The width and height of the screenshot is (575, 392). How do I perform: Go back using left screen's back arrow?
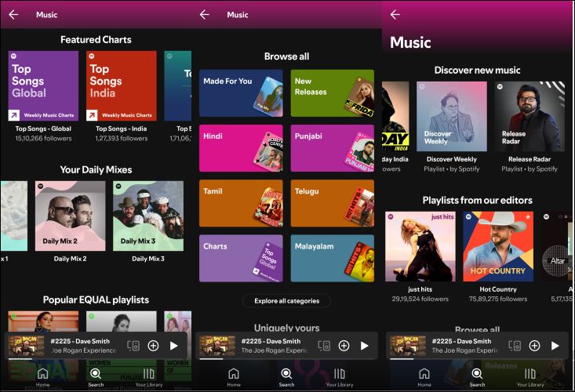(x=13, y=15)
